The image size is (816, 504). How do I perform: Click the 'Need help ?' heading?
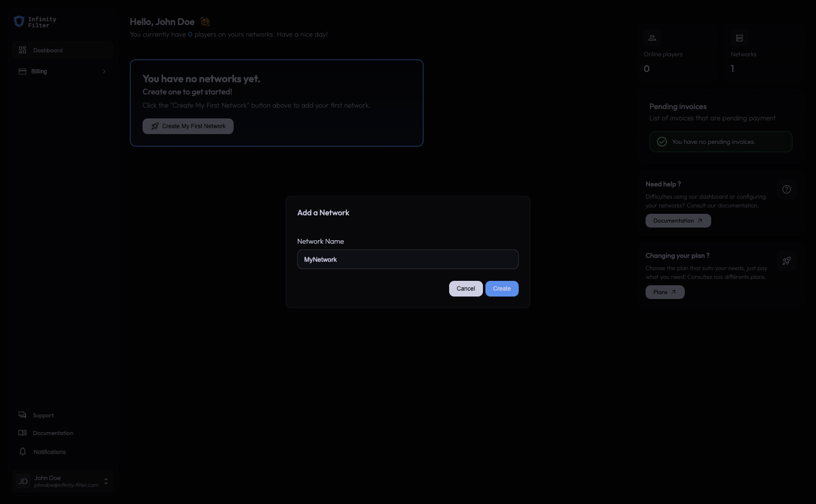[x=663, y=184]
